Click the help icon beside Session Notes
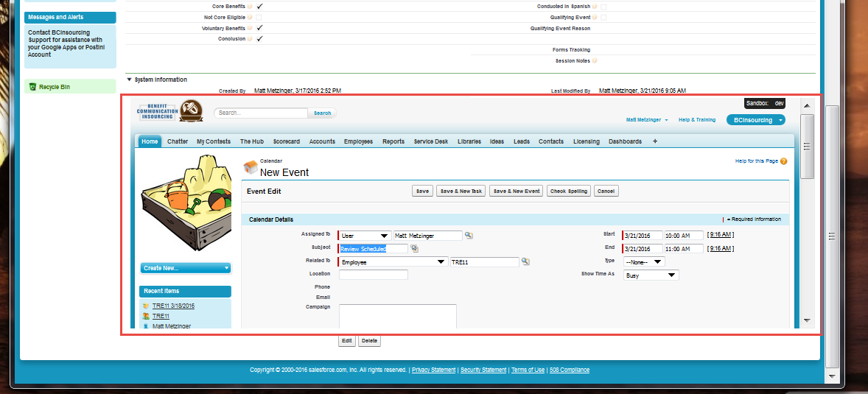The height and width of the screenshot is (394, 868). [595, 61]
